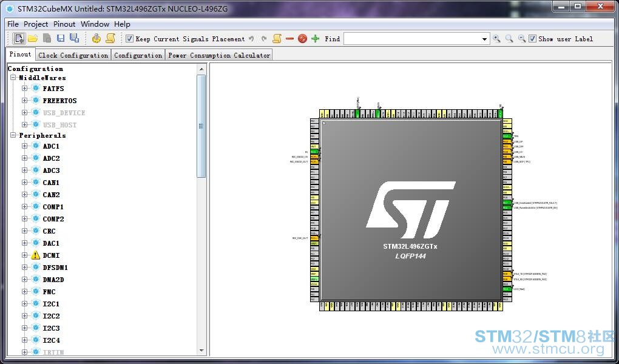The width and height of the screenshot is (619, 364).
Task: Generate code using the yellow gear icon
Action: coord(96,38)
